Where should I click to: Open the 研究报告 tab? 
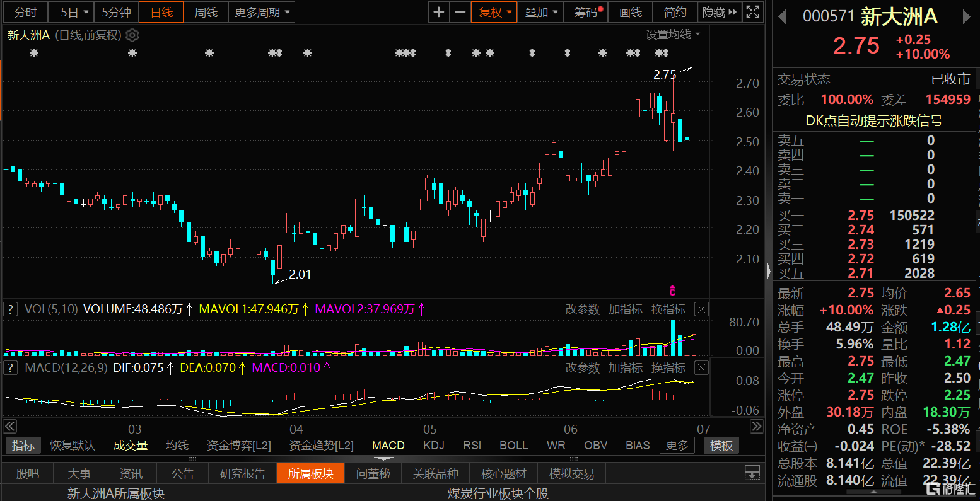point(242,473)
